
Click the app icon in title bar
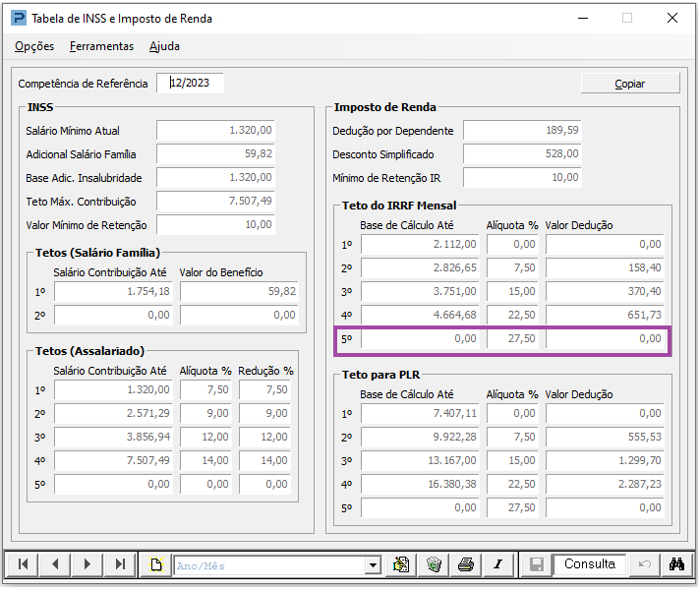19,19
